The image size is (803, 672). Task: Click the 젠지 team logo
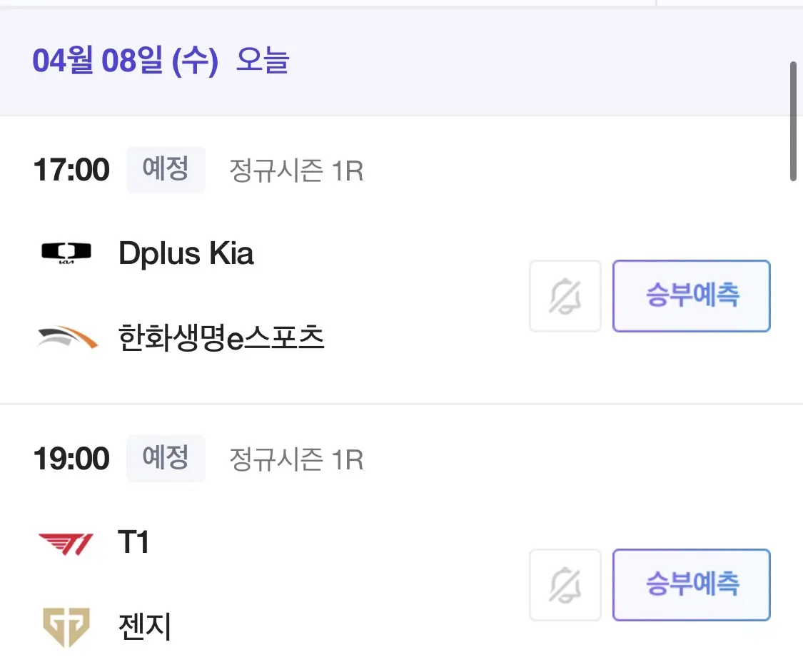click(x=66, y=627)
